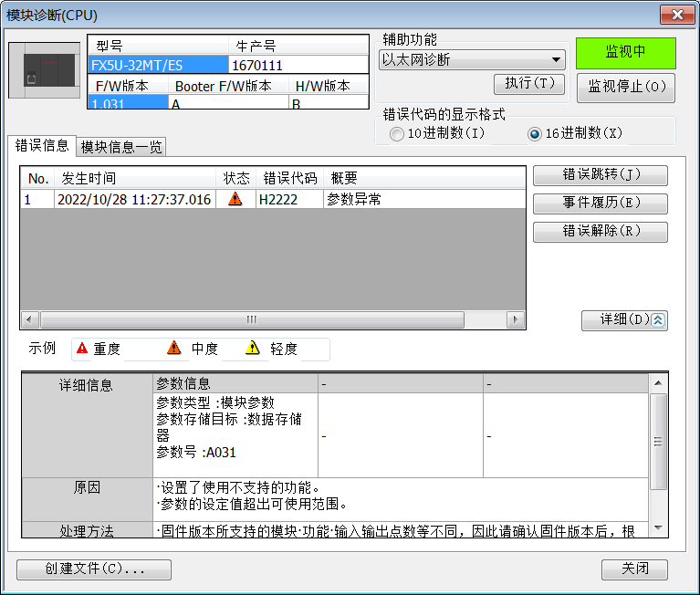This screenshot has width=700, height=595.
Task: Select 16进制数(X) hexadecimal radio button
Action: coord(535,133)
